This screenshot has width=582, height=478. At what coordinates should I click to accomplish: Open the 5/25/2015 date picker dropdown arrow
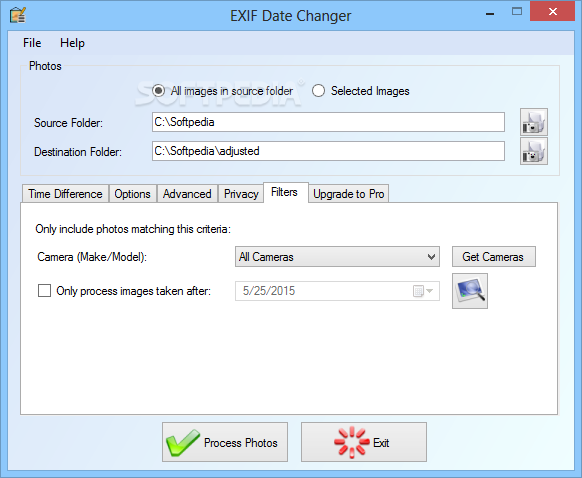429,291
